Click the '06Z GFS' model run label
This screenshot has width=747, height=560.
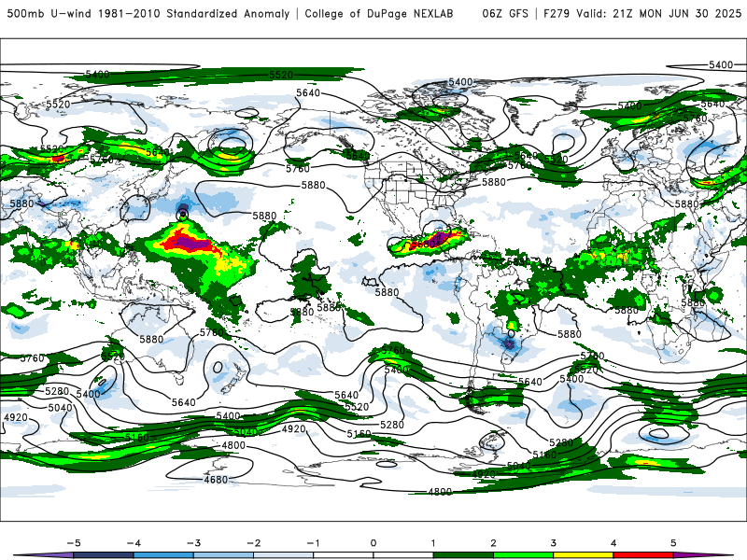505,14
